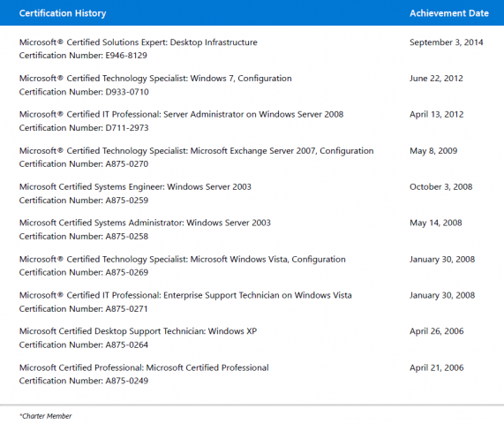504x424 pixels.
Task: Click certification number D933-0710
Action: point(84,92)
